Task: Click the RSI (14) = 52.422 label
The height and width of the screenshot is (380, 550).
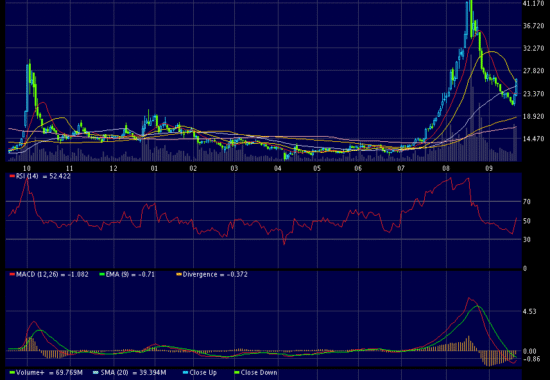Action: pos(43,176)
